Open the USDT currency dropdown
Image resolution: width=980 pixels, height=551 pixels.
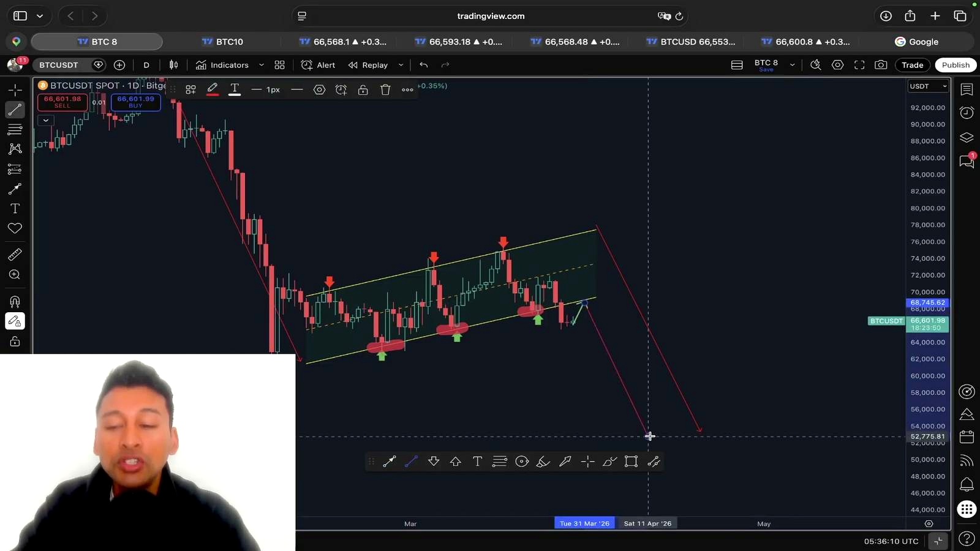pyautogui.click(x=928, y=86)
